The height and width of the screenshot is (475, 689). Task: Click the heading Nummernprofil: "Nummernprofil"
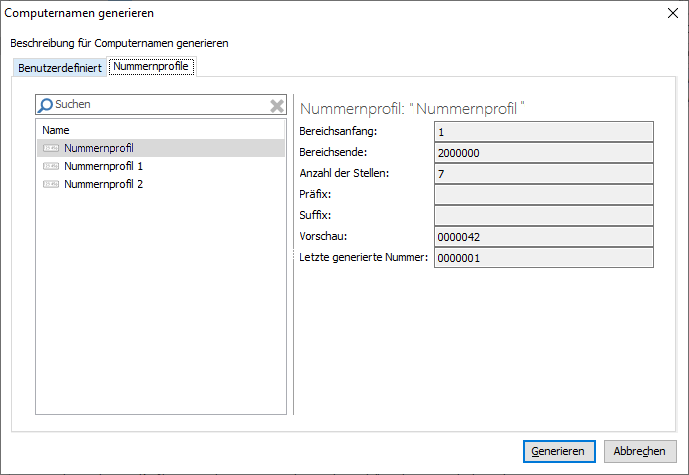pos(412,109)
